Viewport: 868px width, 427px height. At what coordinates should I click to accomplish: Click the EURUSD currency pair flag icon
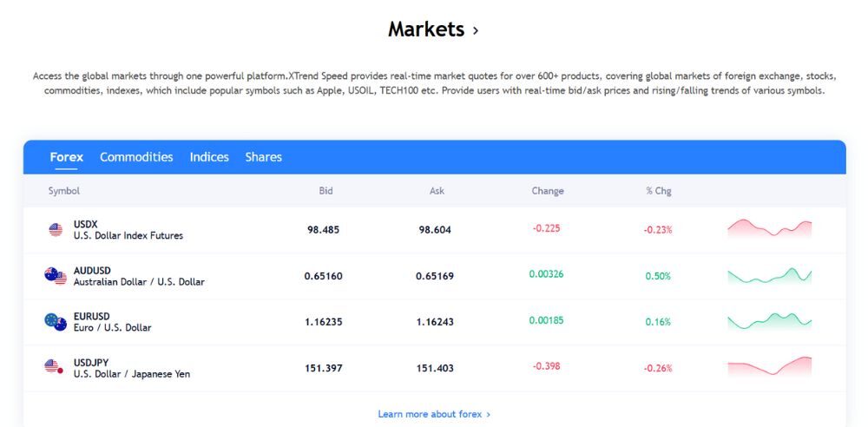coord(56,322)
